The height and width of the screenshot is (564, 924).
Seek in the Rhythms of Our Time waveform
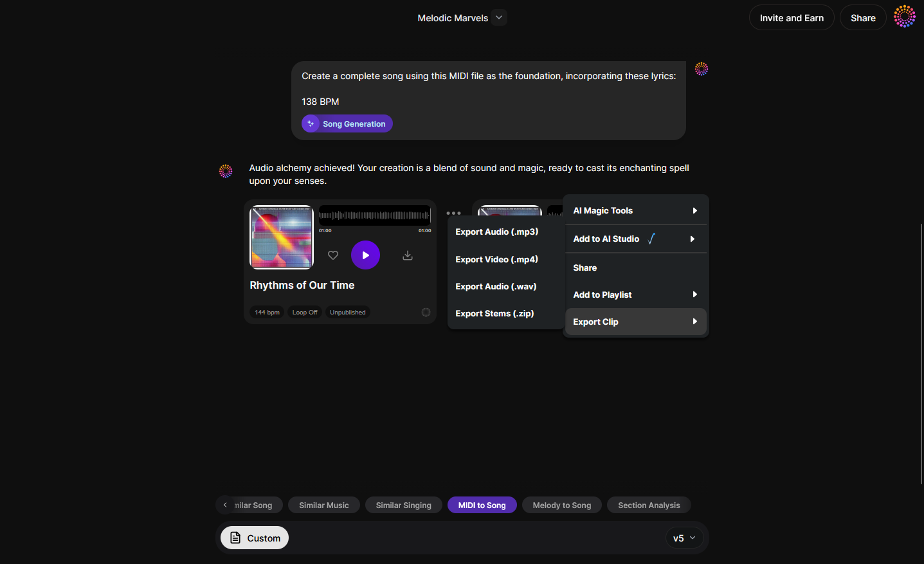click(374, 215)
